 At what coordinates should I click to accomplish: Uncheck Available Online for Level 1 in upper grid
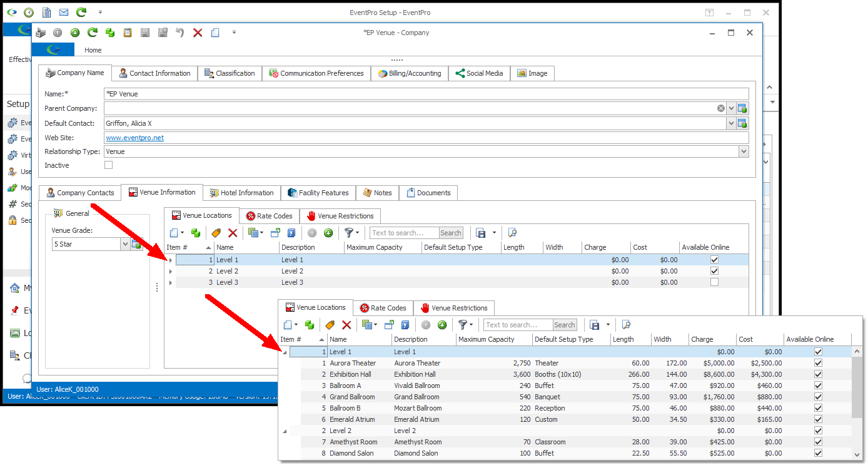pyautogui.click(x=714, y=260)
